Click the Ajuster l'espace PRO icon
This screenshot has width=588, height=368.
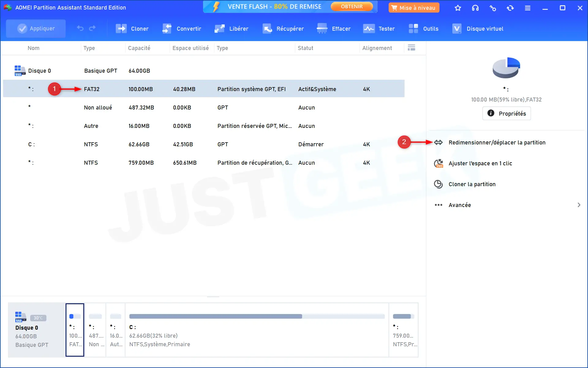(439, 163)
